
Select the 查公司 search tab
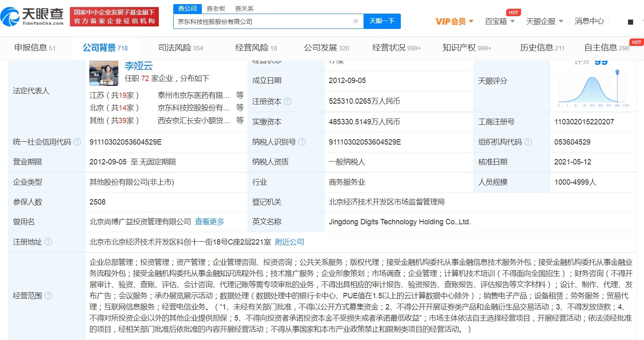187,8
